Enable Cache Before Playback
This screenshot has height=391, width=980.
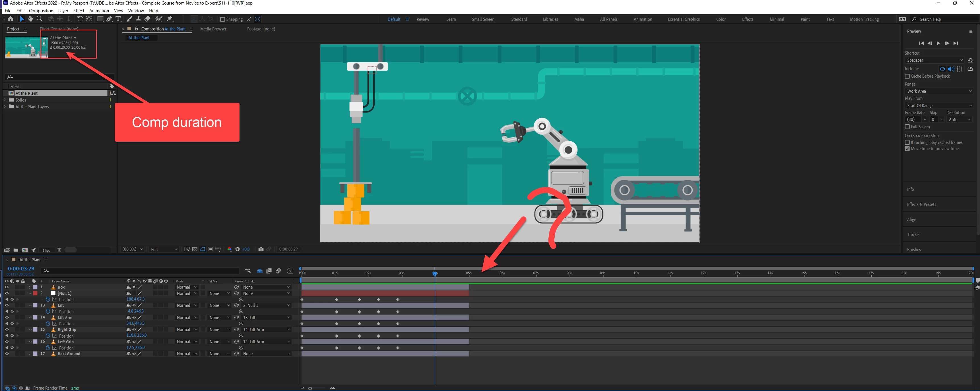coord(907,76)
